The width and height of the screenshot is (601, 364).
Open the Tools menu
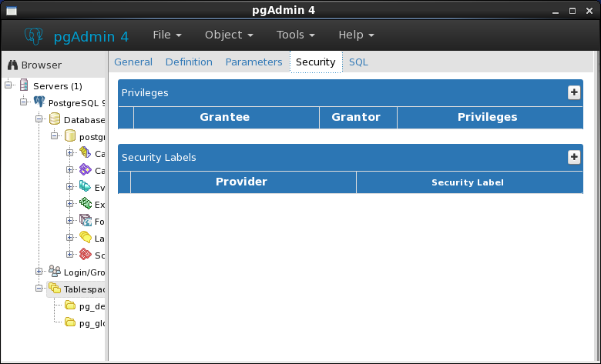[x=296, y=35]
